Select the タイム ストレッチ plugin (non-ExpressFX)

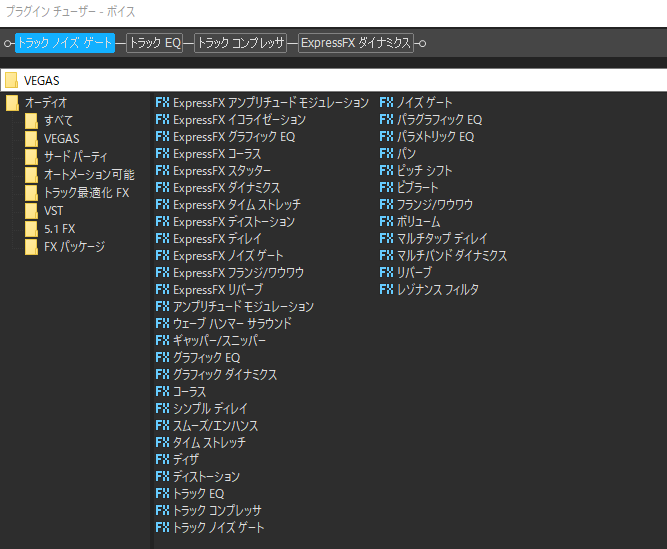201,443
